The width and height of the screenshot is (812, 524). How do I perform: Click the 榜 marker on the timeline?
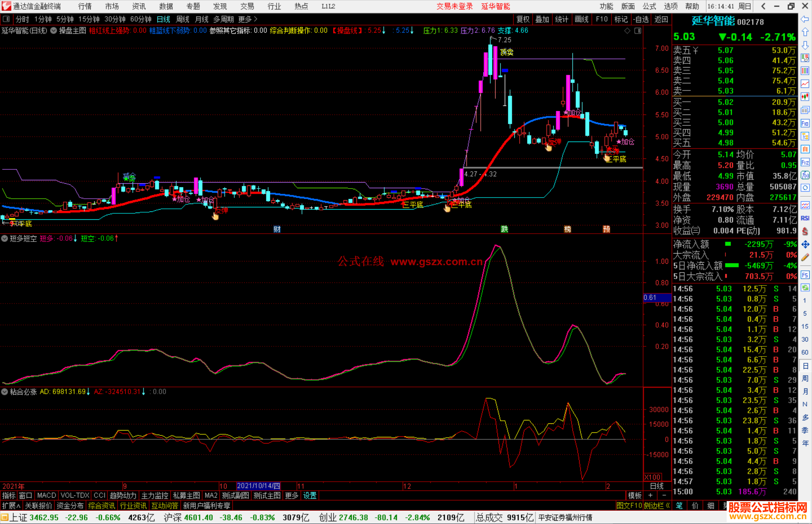click(x=568, y=229)
